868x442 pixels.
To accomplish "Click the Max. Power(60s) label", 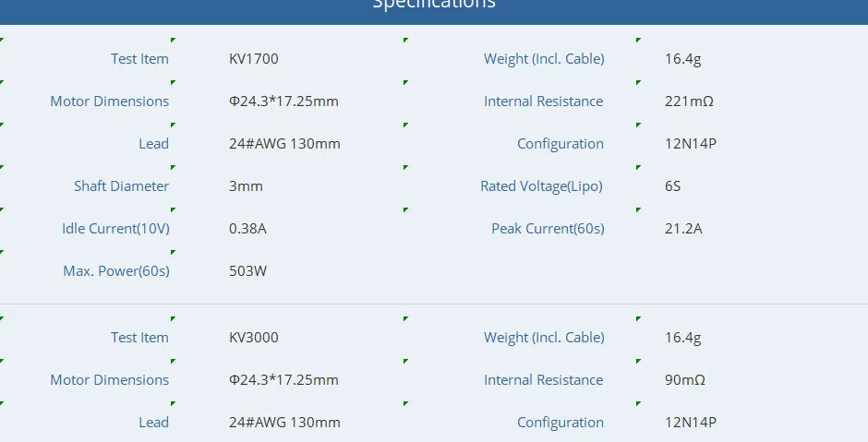I will 116,271.
